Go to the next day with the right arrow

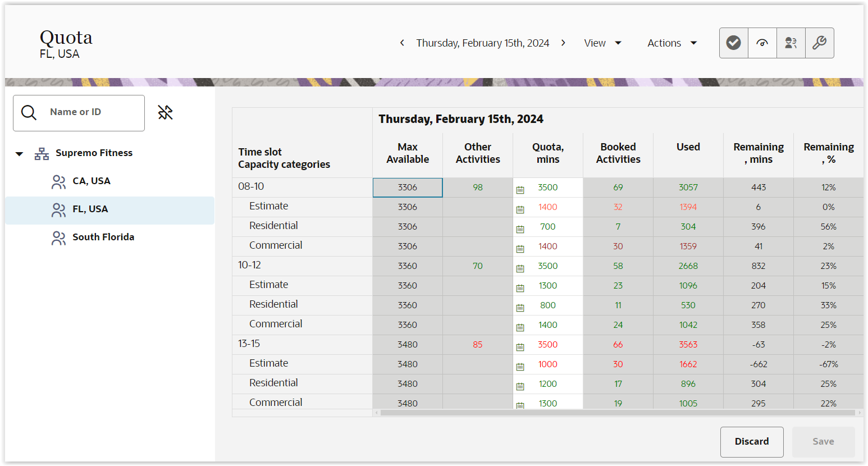click(x=563, y=42)
